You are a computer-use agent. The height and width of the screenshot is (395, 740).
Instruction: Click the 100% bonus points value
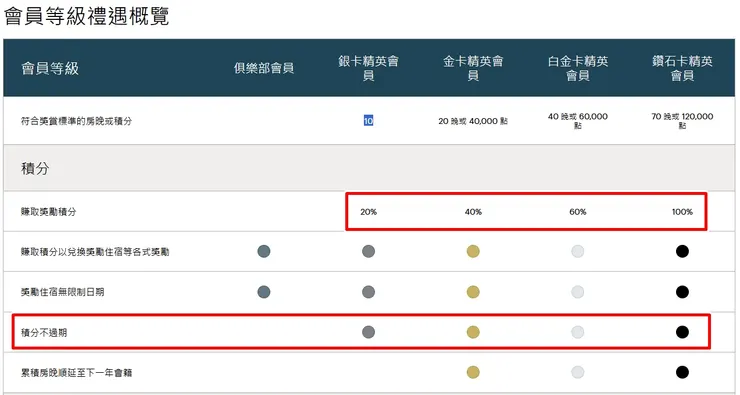[682, 212]
